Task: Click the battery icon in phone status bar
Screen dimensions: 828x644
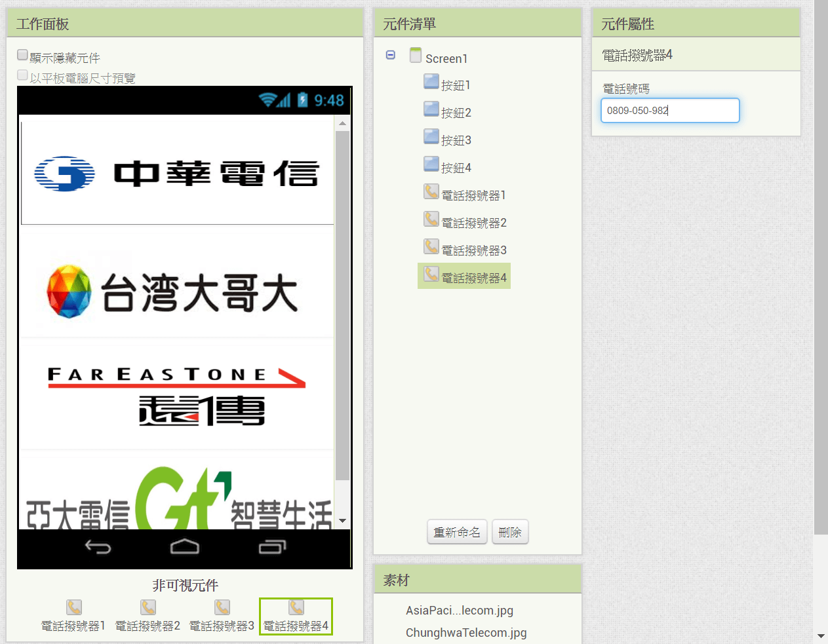Action: tap(302, 100)
